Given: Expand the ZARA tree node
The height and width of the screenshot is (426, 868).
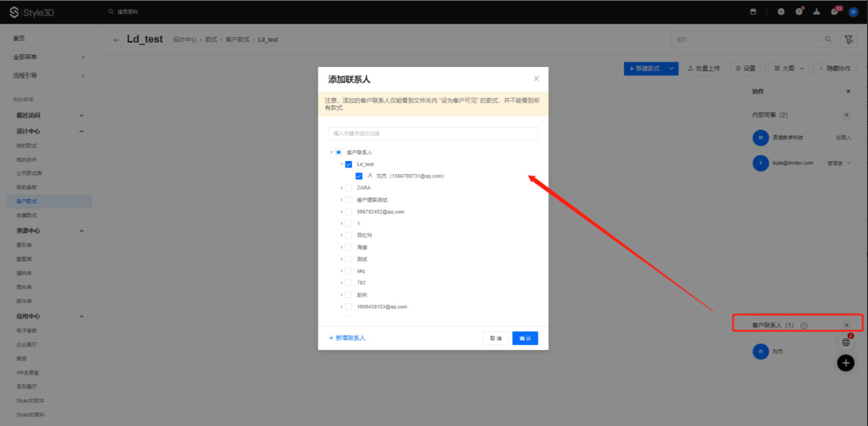Looking at the screenshot, I should point(342,188).
